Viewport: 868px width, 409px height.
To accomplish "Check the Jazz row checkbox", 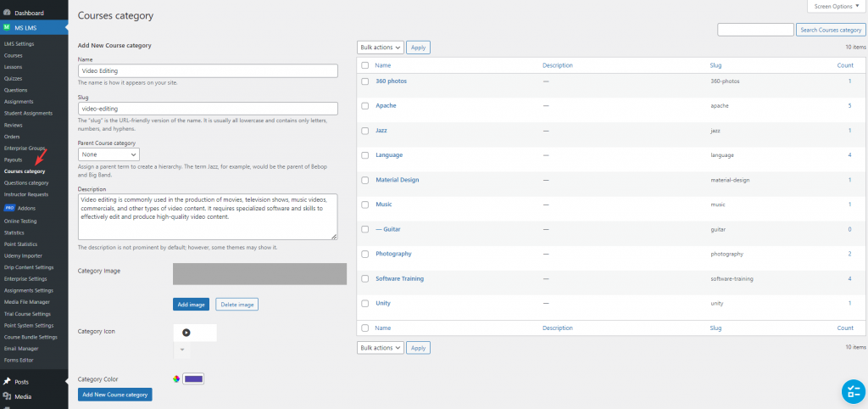I will tap(364, 131).
